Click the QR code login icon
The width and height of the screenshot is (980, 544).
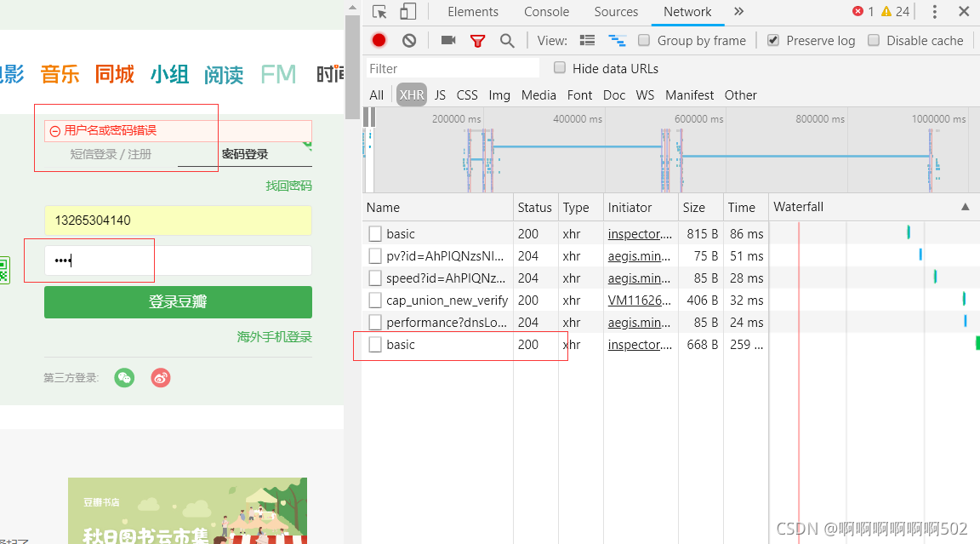[x=4, y=270]
